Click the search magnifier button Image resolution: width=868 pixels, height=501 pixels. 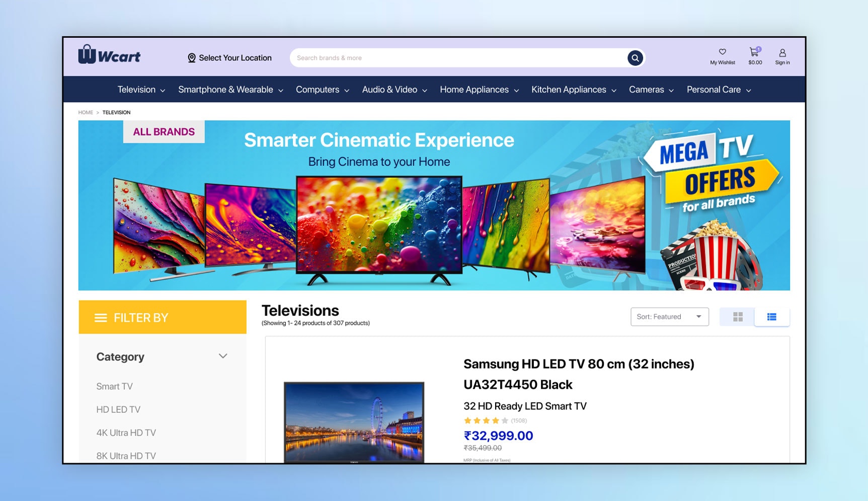click(635, 58)
